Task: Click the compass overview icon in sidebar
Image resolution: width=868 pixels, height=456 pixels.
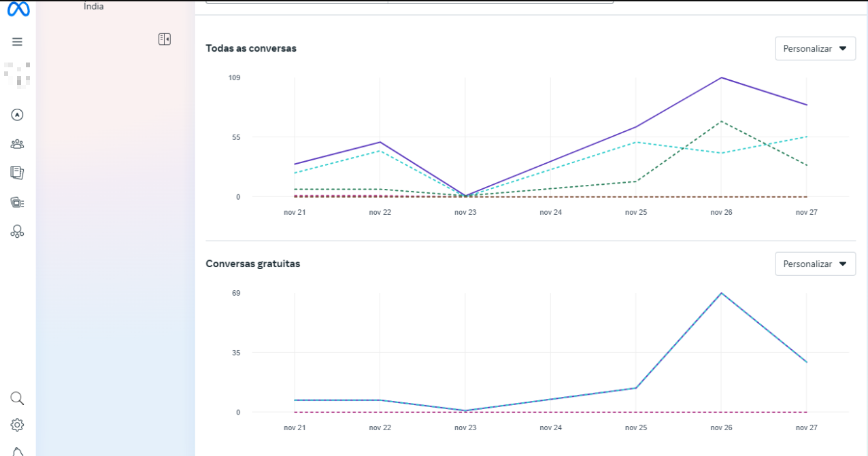Action: (18, 115)
